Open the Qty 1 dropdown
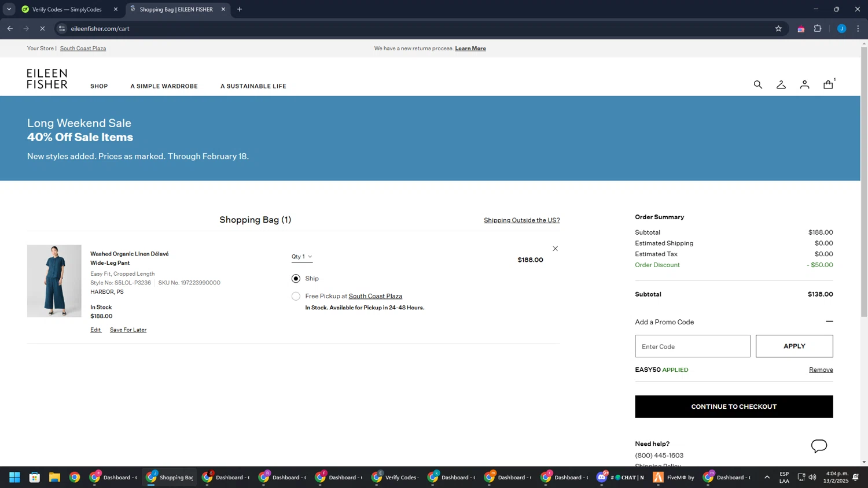The width and height of the screenshot is (868, 488). (x=301, y=257)
